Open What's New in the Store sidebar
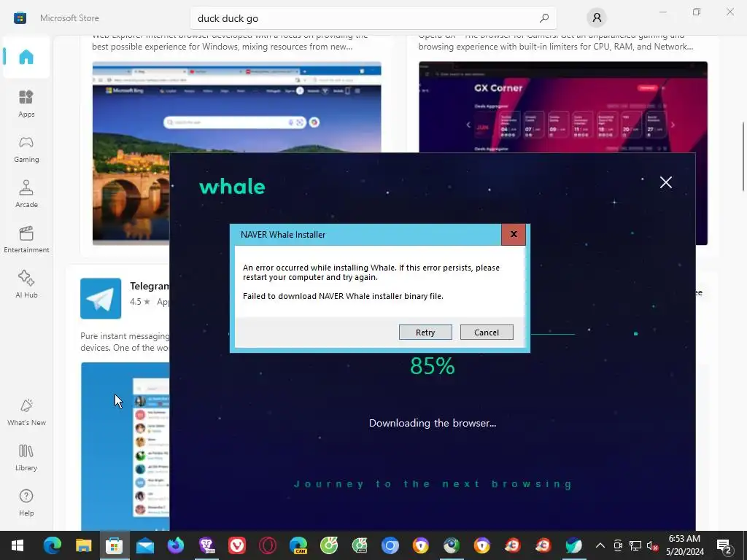 pos(26,412)
